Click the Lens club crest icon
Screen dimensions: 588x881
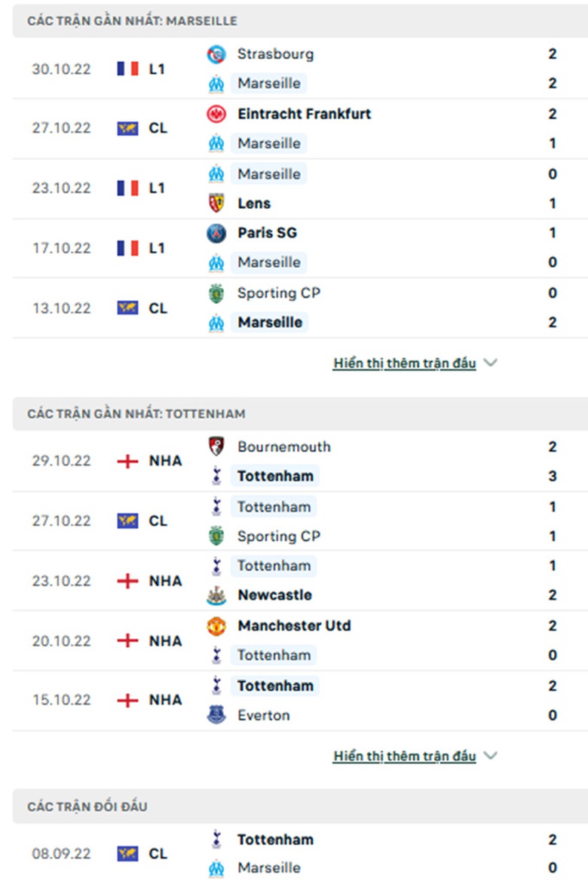coord(216,203)
